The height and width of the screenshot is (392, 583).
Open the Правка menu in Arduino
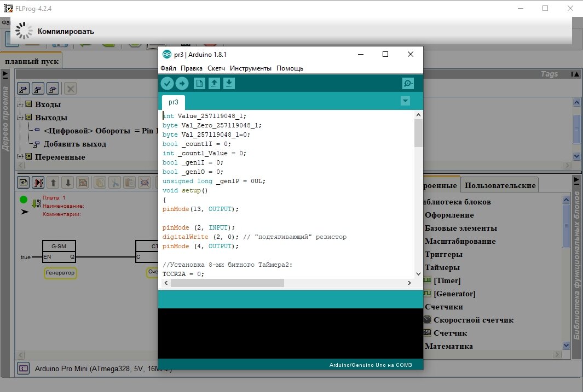[192, 68]
